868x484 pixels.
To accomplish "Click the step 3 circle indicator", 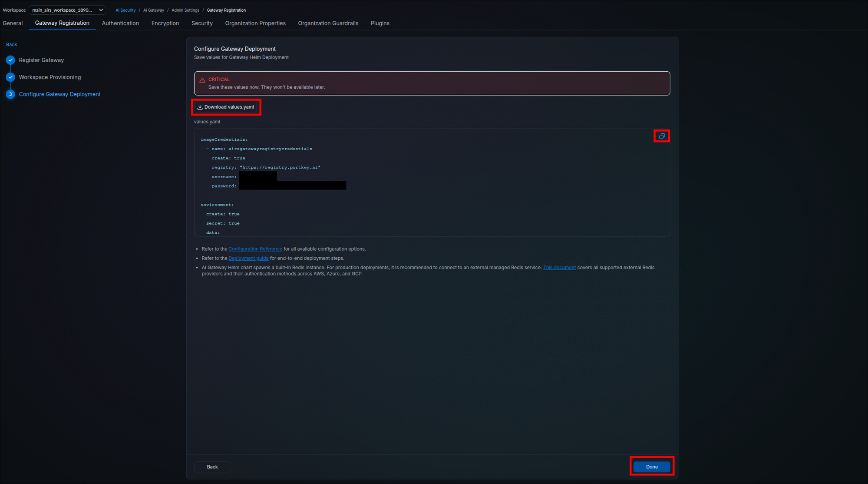I will pos(10,94).
